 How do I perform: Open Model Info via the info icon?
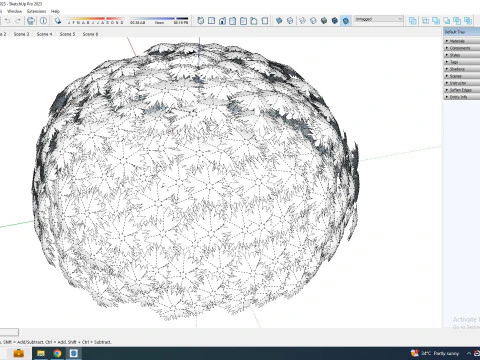(x=43, y=21)
